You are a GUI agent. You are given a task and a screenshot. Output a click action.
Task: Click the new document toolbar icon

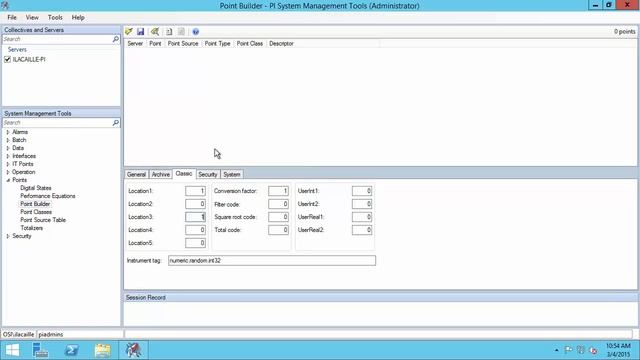pos(169,31)
